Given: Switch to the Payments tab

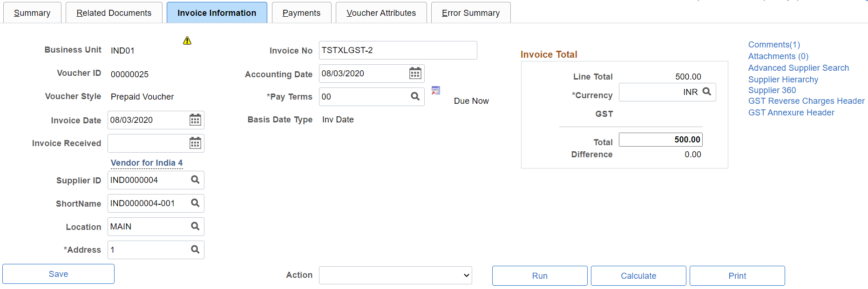Looking at the screenshot, I should tap(301, 13).
